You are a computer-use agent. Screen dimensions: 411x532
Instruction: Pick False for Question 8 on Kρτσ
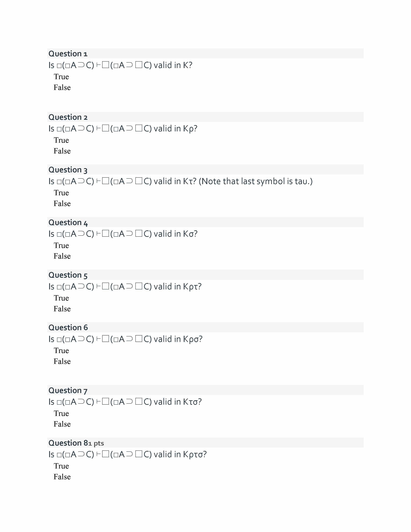tap(62, 477)
